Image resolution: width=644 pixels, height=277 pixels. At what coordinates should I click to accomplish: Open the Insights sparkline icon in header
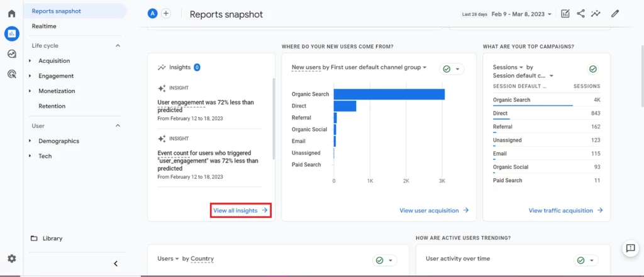point(596,13)
